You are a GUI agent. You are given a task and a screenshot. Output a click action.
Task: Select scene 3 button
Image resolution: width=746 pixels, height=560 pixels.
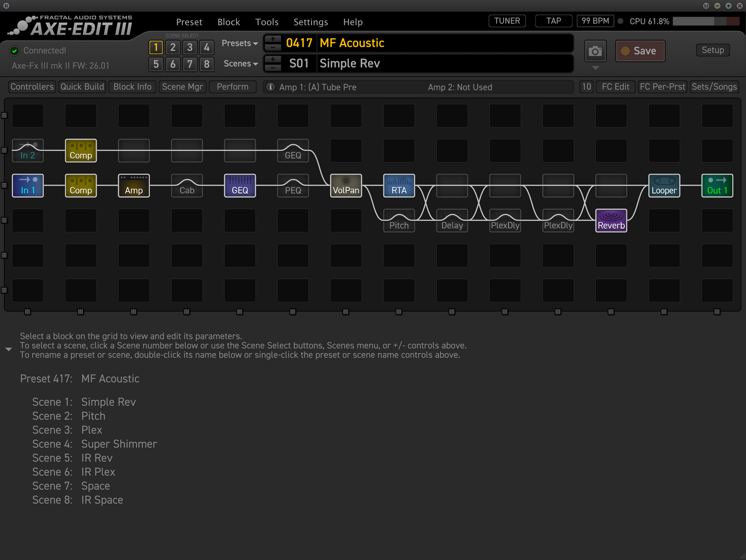[190, 47]
